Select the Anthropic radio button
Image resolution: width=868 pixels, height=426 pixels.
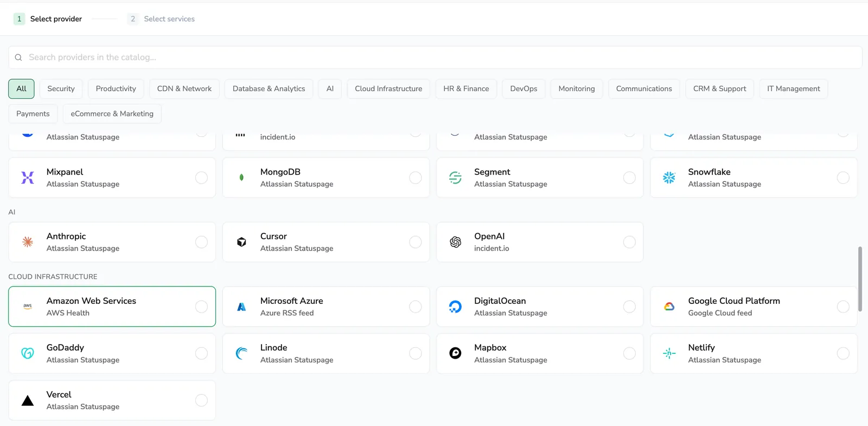click(x=201, y=242)
